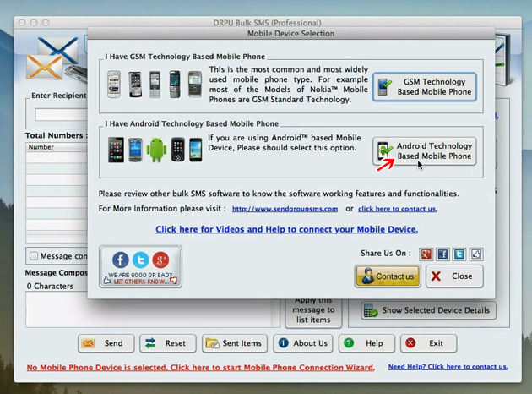Start the Mobile Phone Connection Wizard red link
This screenshot has height=394, width=532.
click(201, 368)
